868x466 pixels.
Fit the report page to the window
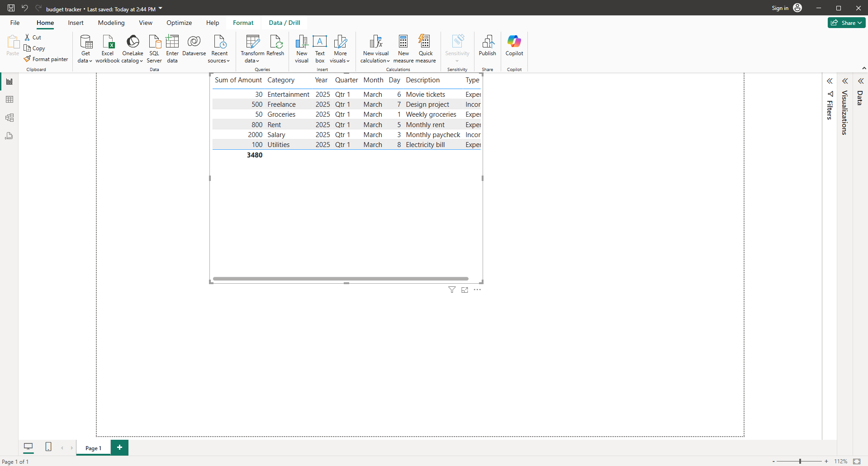(x=857, y=461)
